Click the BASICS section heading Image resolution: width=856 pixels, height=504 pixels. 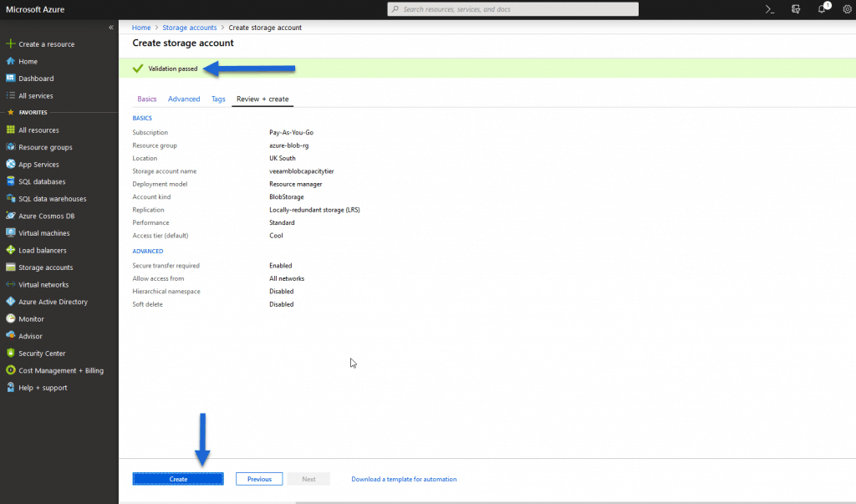(142, 118)
